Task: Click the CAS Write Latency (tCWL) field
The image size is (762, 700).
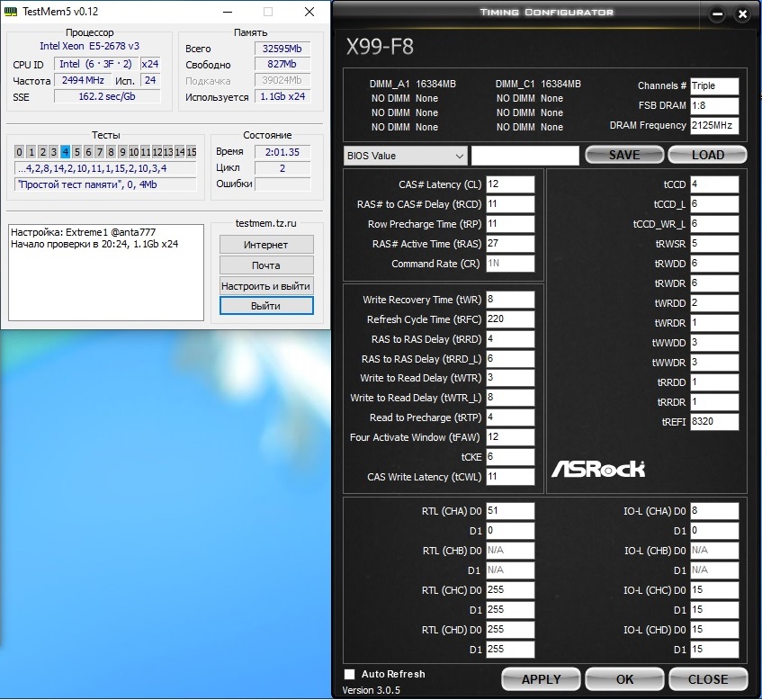Action: (x=510, y=477)
